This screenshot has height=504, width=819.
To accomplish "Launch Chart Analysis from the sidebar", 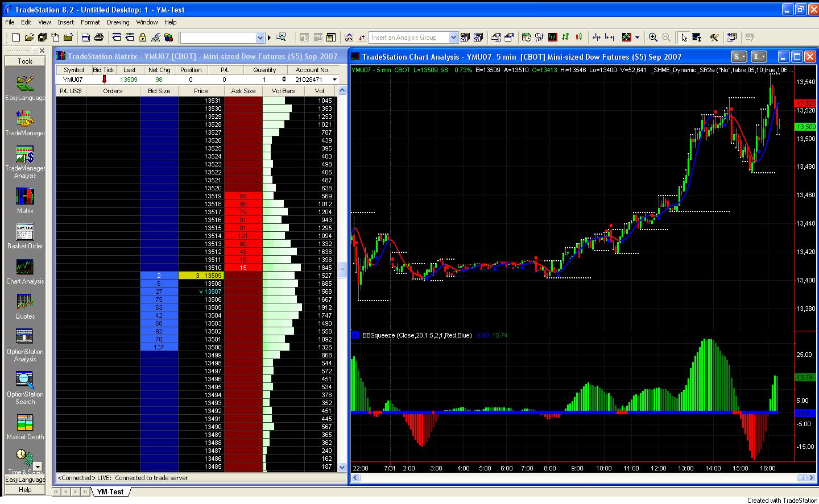I will point(25,271).
